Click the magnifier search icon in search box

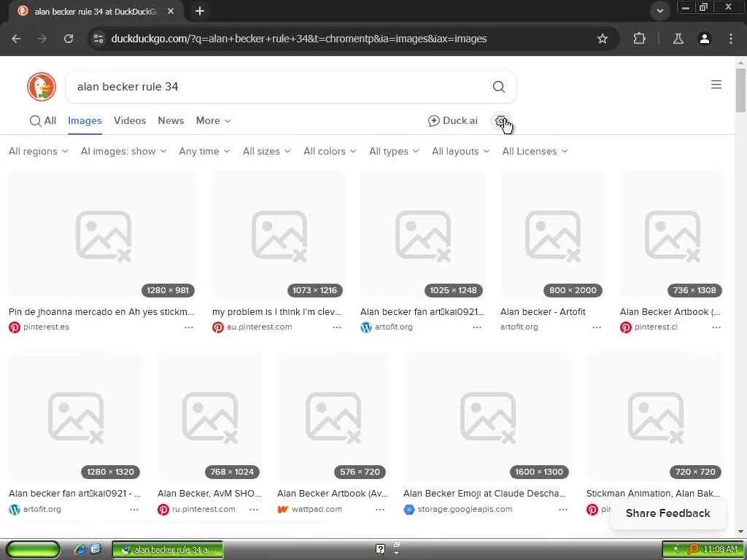point(498,87)
